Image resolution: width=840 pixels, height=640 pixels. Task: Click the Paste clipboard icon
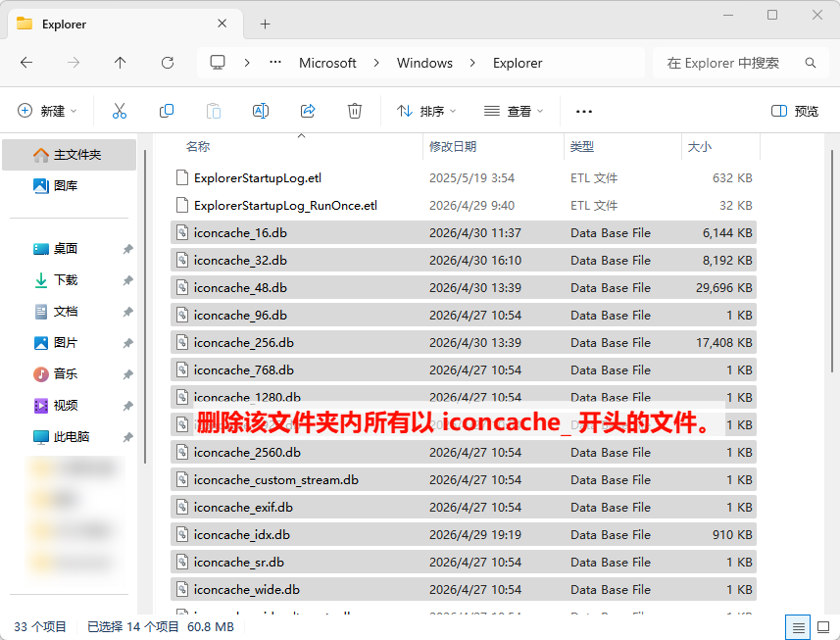pyautogui.click(x=214, y=111)
